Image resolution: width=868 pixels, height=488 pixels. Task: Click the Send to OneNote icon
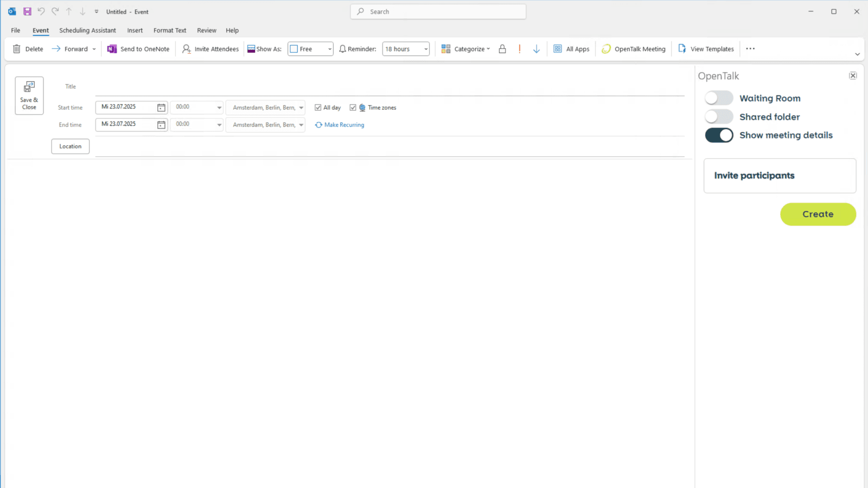(112, 49)
